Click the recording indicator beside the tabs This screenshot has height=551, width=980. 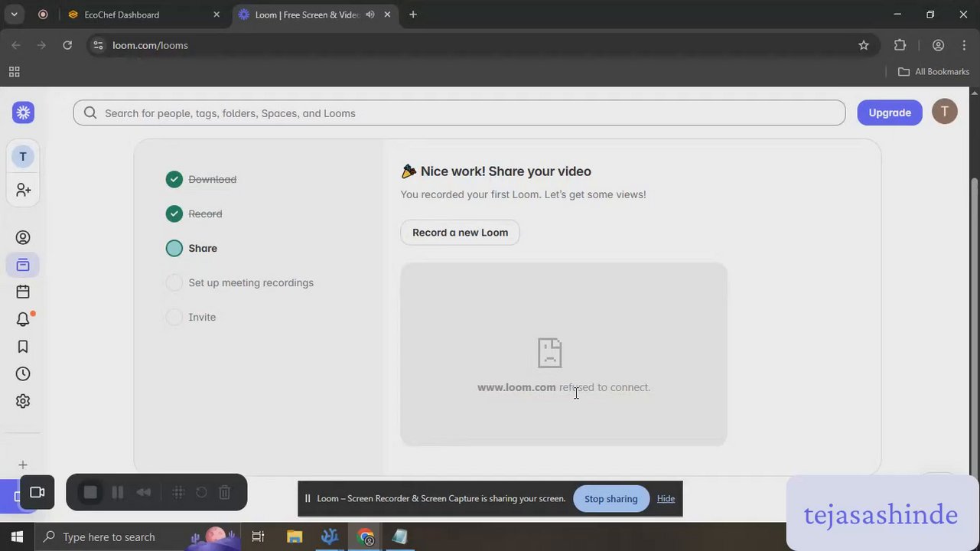[x=43, y=15]
